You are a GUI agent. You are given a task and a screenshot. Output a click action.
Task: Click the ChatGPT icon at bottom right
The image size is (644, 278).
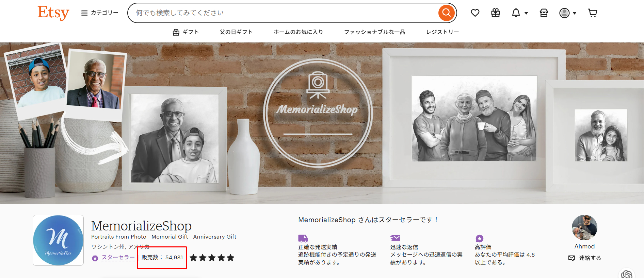(626, 274)
